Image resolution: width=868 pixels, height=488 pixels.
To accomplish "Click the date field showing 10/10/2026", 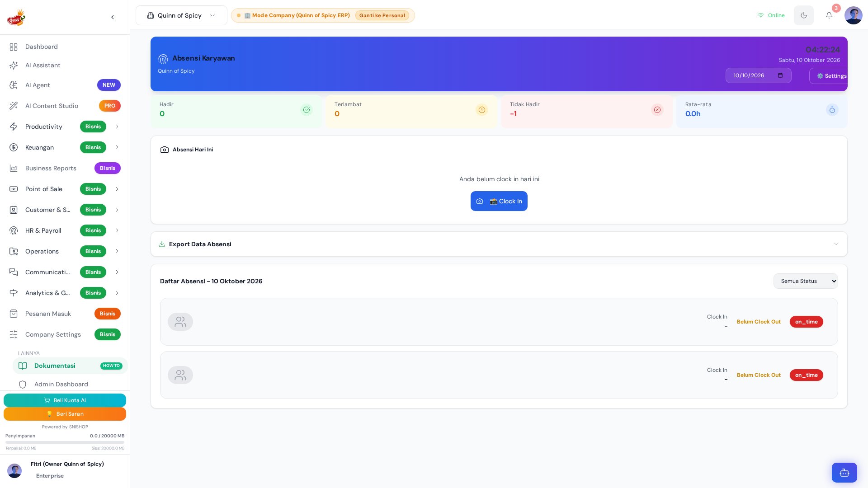I will pos(759,75).
